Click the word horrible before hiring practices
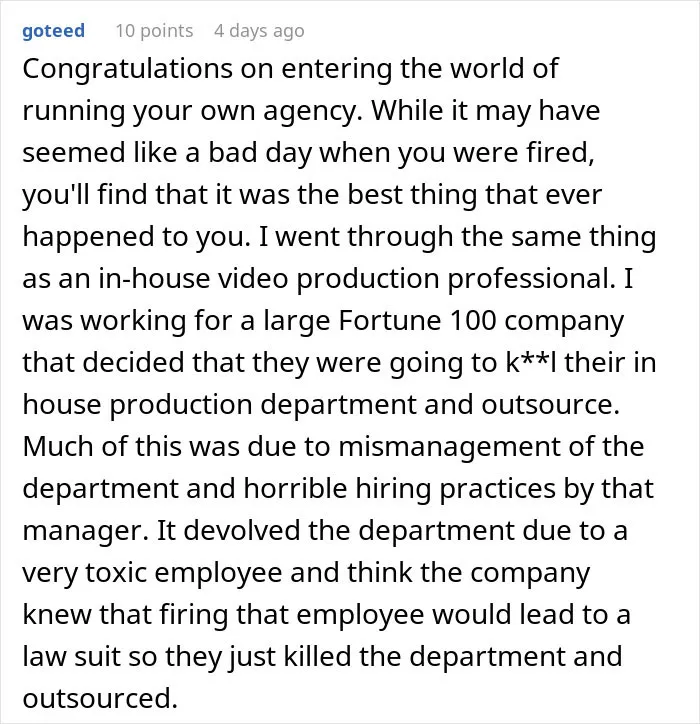The height and width of the screenshot is (724, 700). (x=295, y=488)
